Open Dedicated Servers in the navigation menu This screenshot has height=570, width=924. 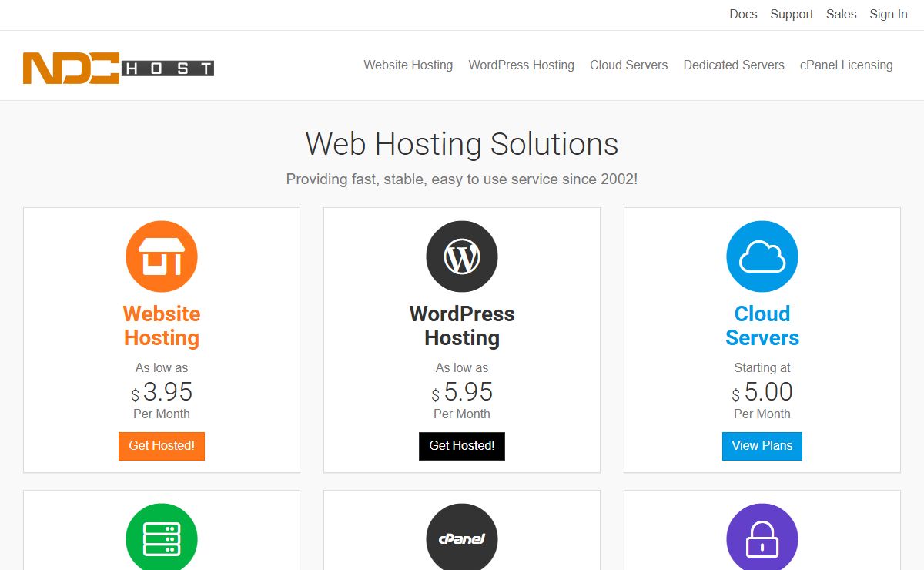point(734,65)
